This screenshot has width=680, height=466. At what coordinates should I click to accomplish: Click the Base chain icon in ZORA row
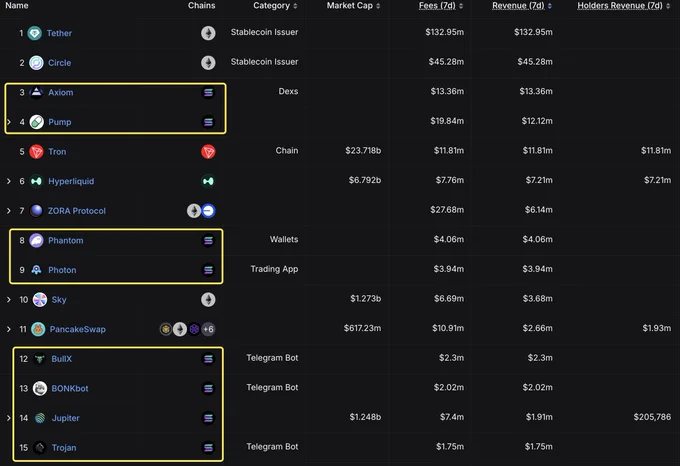point(208,211)
